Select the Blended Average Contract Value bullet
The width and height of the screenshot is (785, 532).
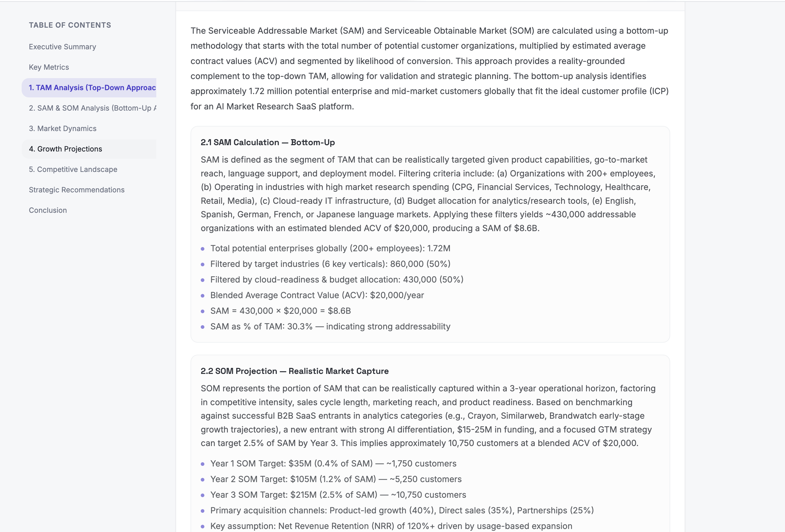[317, 295]
